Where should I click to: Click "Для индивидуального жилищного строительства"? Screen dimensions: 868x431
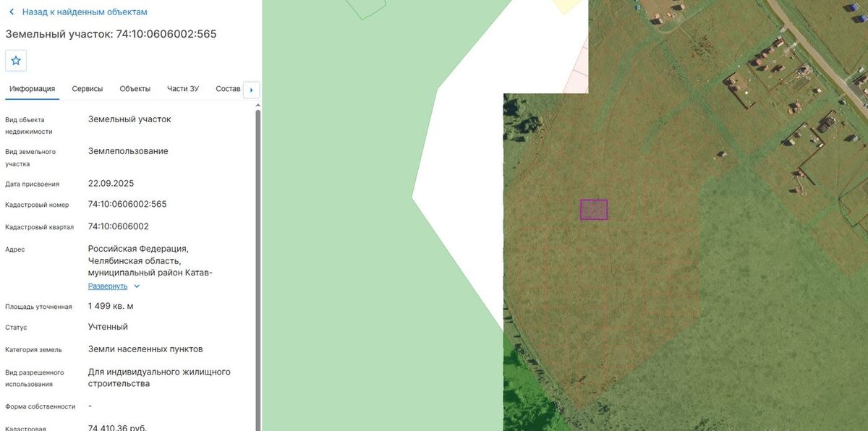159,377
